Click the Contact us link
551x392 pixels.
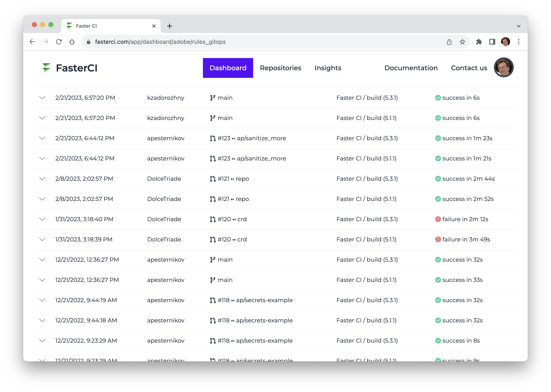469,68
